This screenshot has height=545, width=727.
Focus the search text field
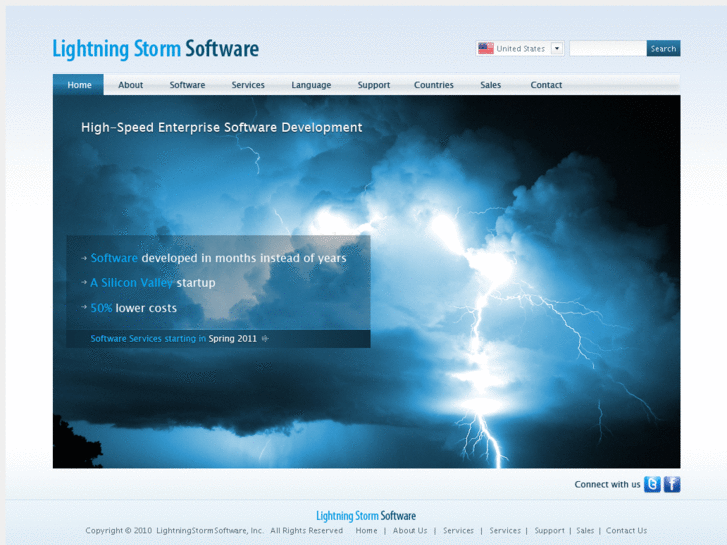pos(608,48)
